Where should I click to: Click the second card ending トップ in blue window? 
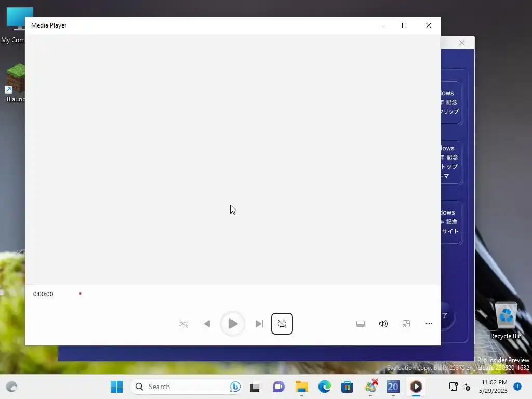(450, 162)
